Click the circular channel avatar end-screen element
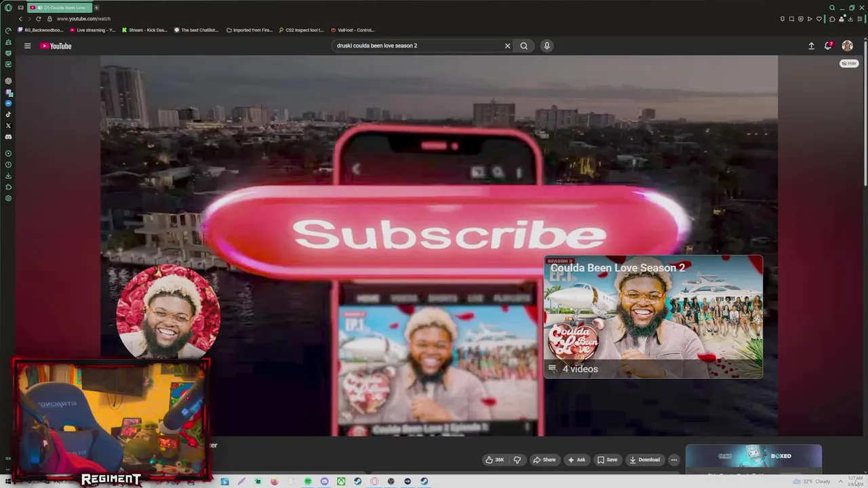The image size is (868, 488). point(167,312)
